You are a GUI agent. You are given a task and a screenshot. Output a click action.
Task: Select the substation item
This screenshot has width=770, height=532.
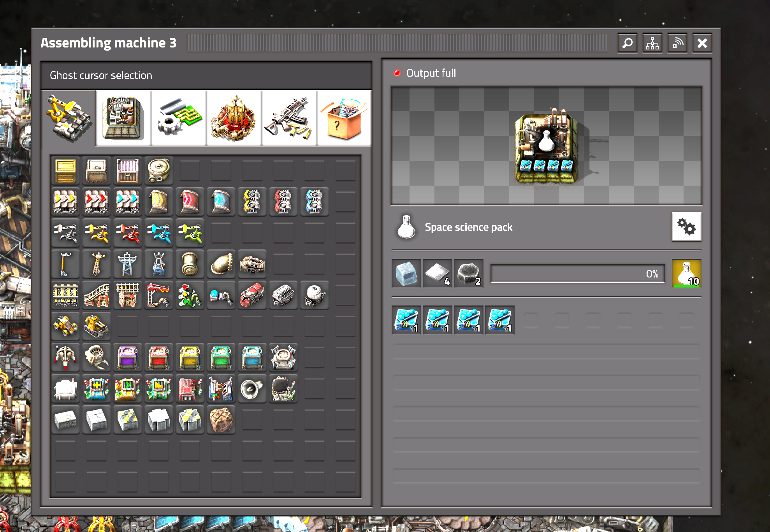159,264
